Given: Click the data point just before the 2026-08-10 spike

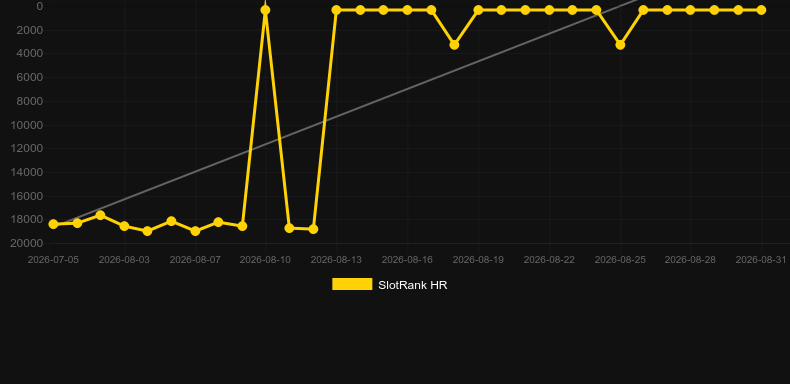Looking at the screenshot, I should click(x=242, y=226).
